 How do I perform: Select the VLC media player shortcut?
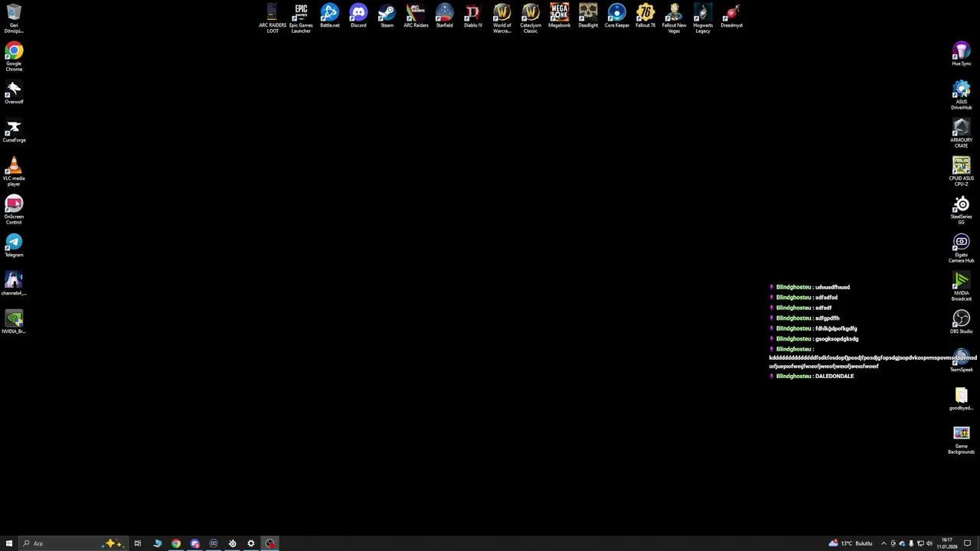coord(14,171)
